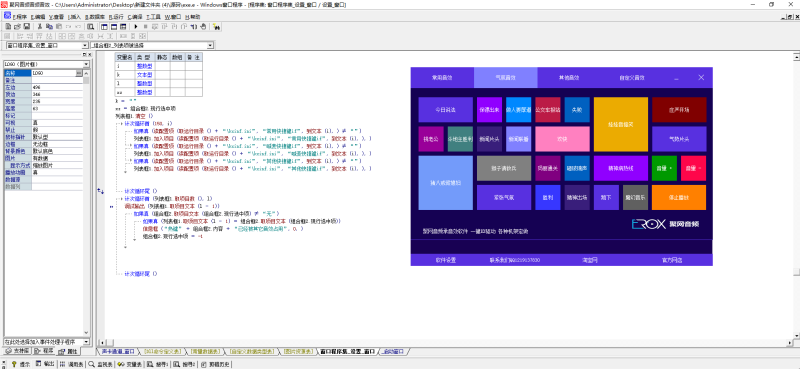The width and height of the screenshot is (800, 369).
Task: Click the editor horizontal scrollbar left arrow
Action: pos(101,342)
